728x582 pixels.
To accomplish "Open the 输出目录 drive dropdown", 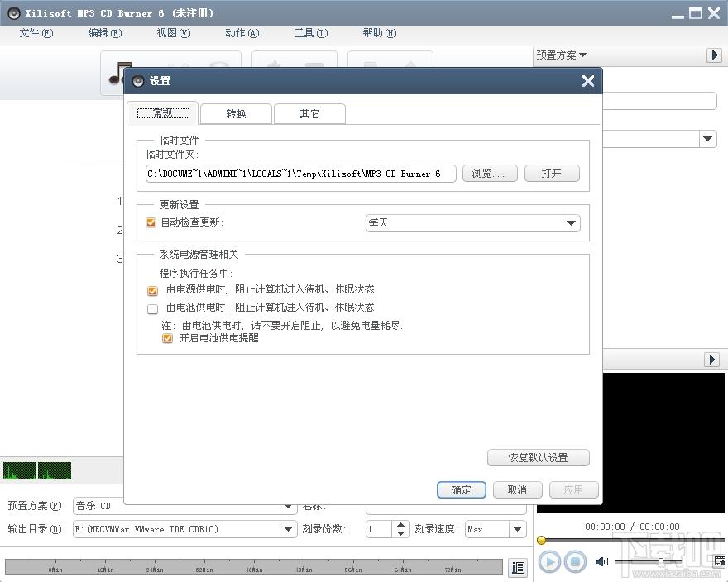I will (288, 529).
